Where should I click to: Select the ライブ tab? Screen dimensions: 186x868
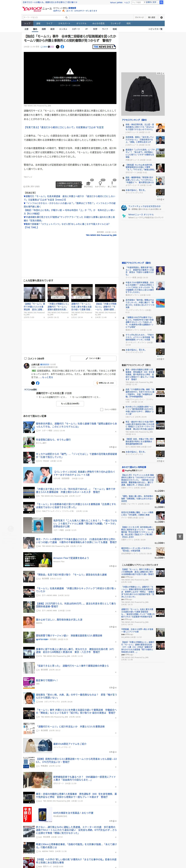49,24
